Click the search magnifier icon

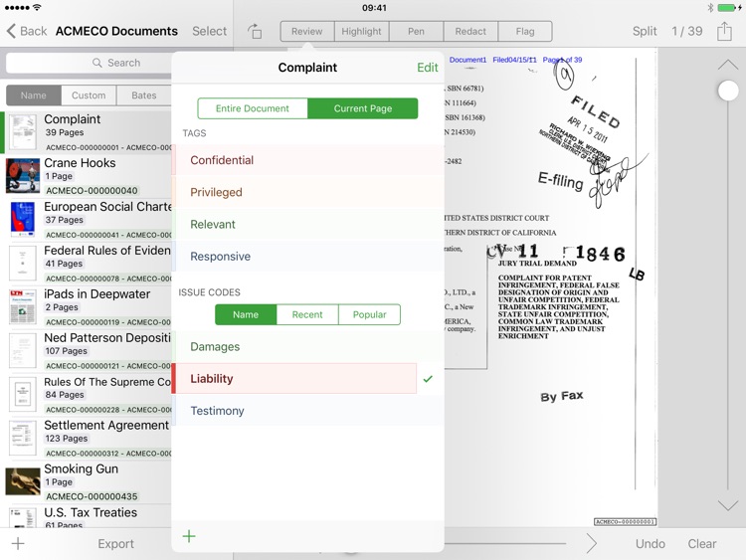point(97,63)
